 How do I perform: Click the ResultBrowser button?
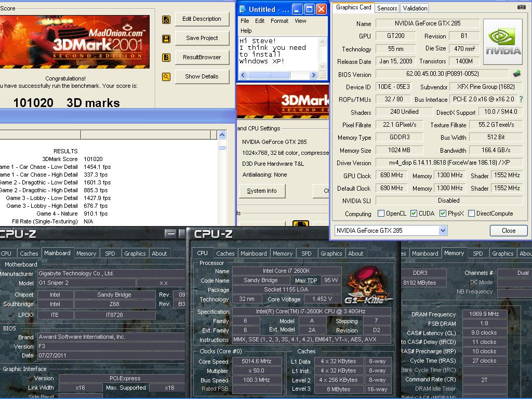[x=202, y=57]
